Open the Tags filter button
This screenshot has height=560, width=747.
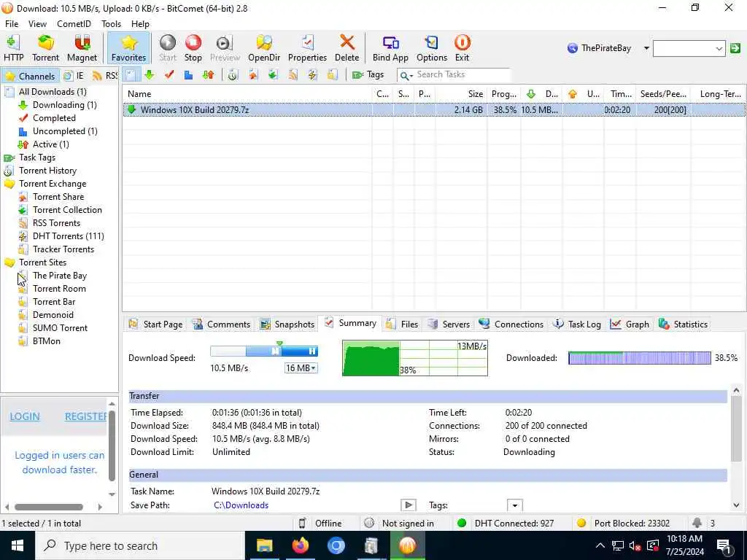(368, 75)
